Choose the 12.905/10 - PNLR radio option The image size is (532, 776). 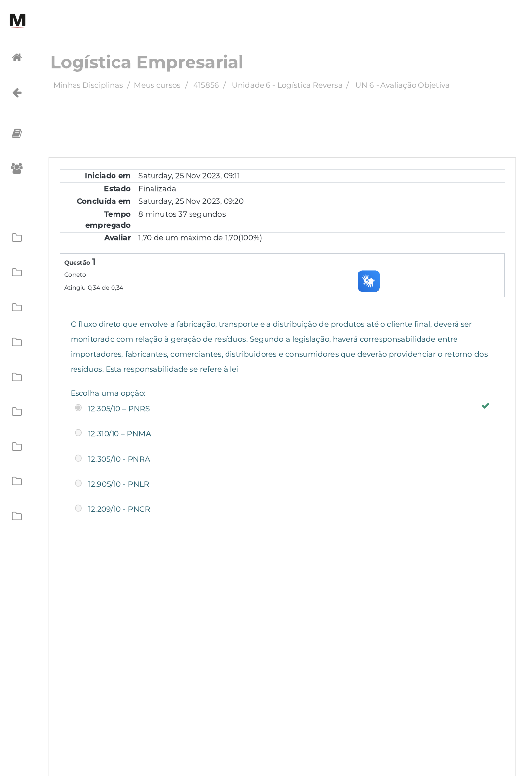pos(78,483)
